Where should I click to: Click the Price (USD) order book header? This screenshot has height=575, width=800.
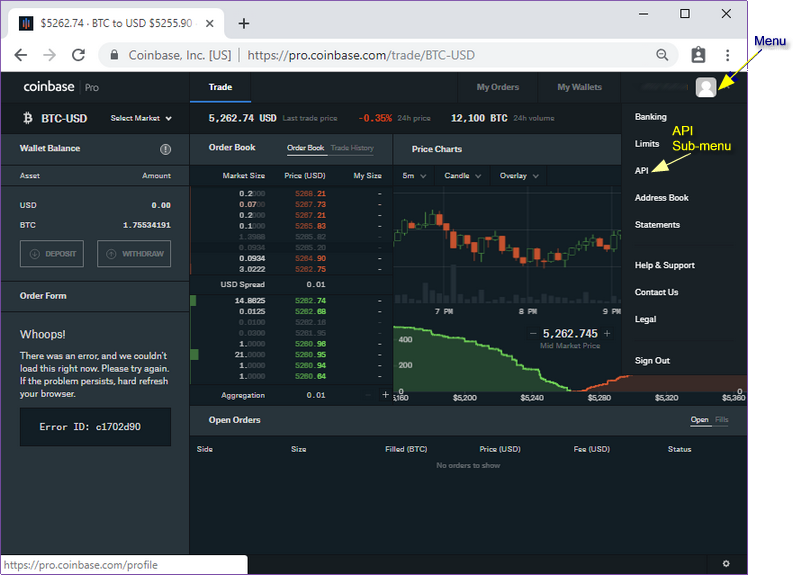[x=305, y=176]
